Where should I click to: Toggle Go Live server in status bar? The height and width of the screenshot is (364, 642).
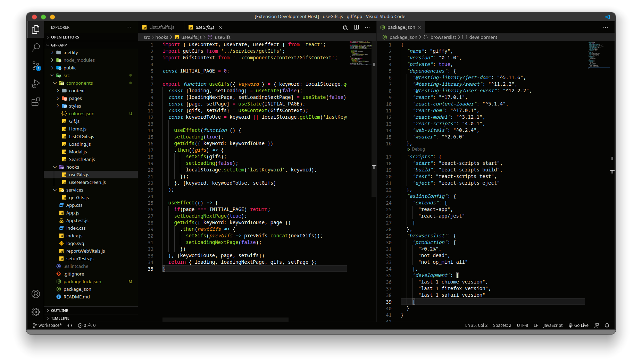578,325
